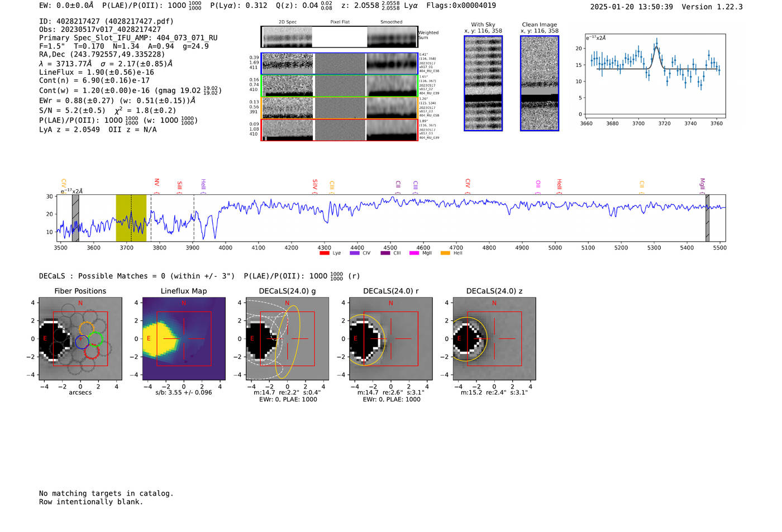Click the Cont(n) = 6.90(±0.16)e-17 value
Screen dimensions: 782x532
click(94, 80)
